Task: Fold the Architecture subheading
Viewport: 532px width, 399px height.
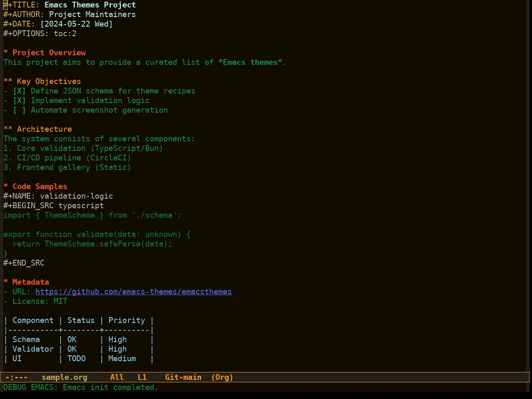Action: [x=37, y=129]
